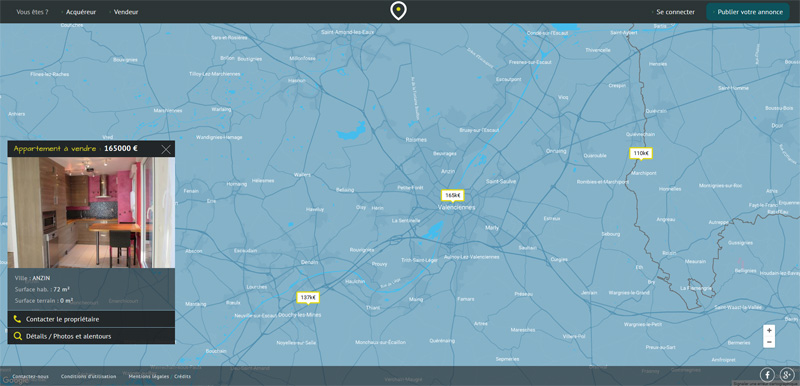The height and width of the screenshot is (386, 800).
Task: Open Conditions d'utilisation link
Action: (88, 376)
